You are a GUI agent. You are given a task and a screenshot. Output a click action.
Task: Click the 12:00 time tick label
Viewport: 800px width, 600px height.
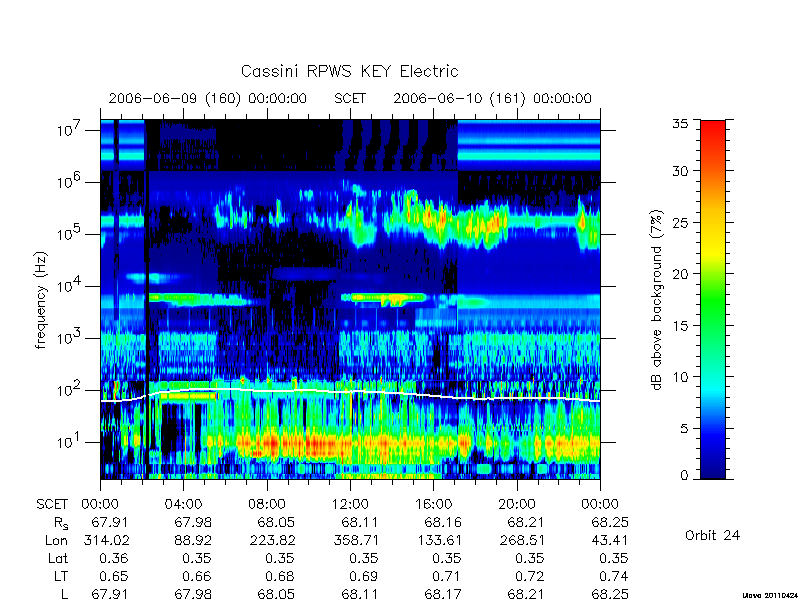[x=351, y=504]
